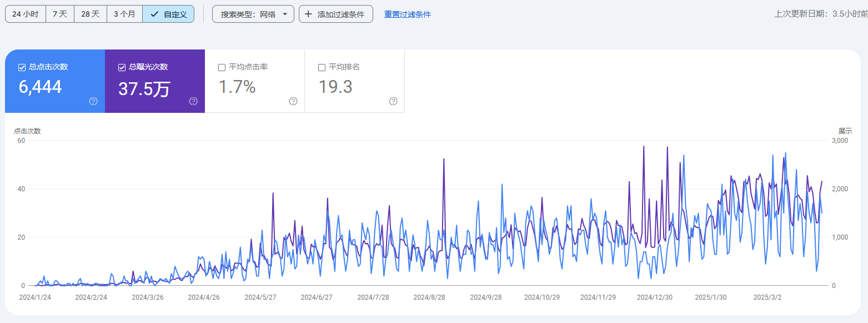Click the 60 left axis value
Image resolution: width=868 pixels, height=323 pixels.
pyautogui.click(x=21, y=141)
